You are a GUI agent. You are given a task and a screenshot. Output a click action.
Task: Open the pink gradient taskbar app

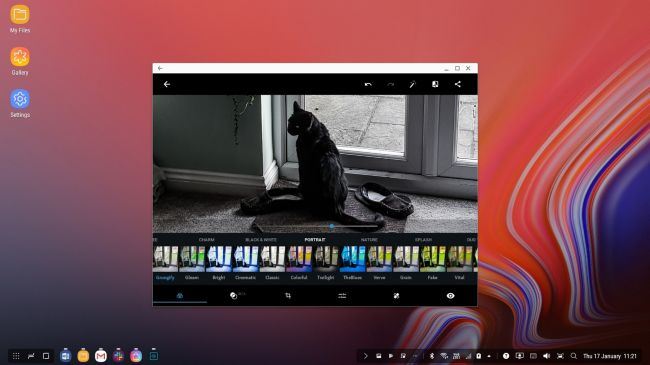click(136, 356)
